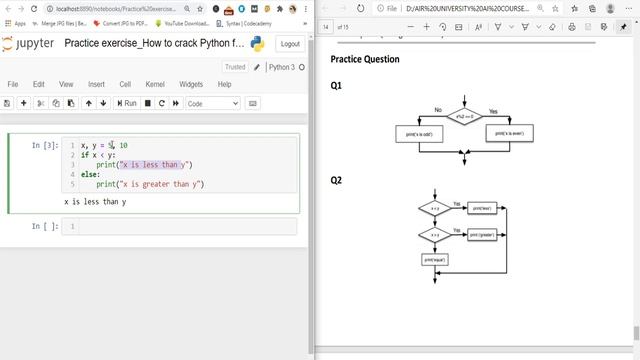Select the PDF Highlight tool
Screen dimensions: 640x360
tap(525, 27)
